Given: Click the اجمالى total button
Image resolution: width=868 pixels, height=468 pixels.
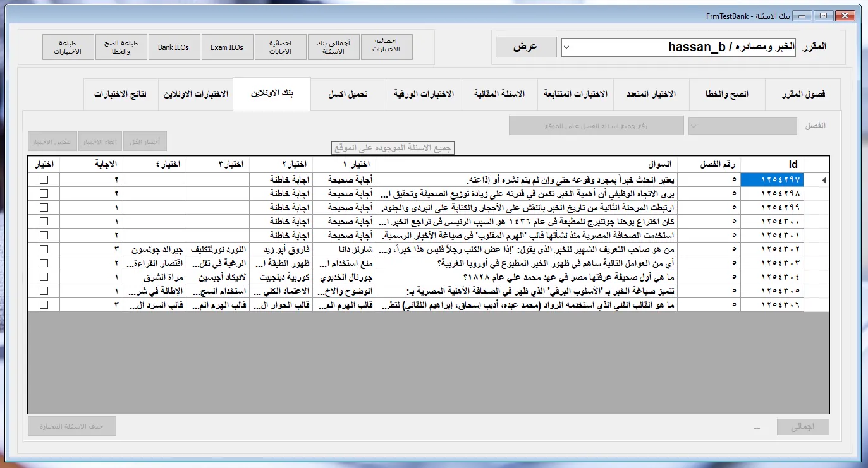Looking at the screenshot, I should [803, 427].
